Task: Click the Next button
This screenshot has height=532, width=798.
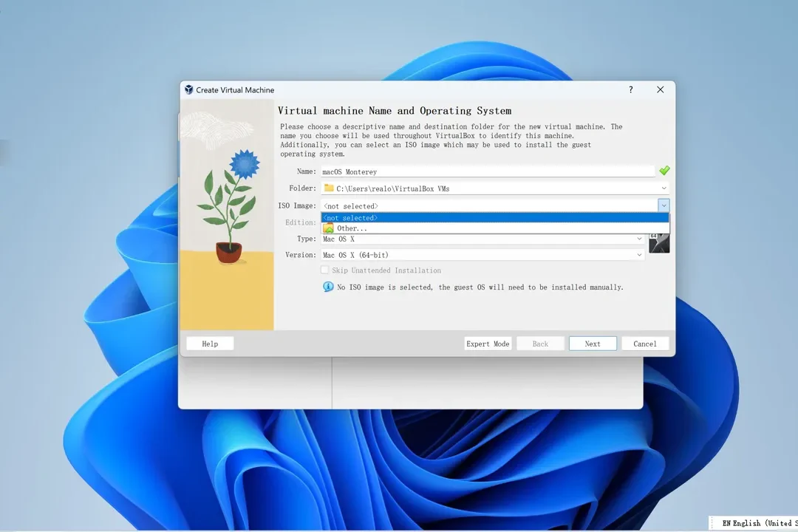Action: click(x=593, y=343)
